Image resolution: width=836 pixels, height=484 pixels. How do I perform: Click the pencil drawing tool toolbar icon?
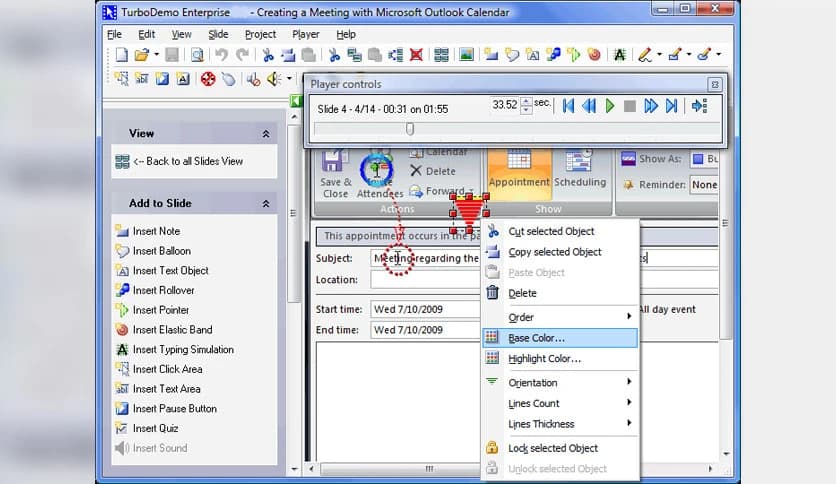tap(645, 54)
